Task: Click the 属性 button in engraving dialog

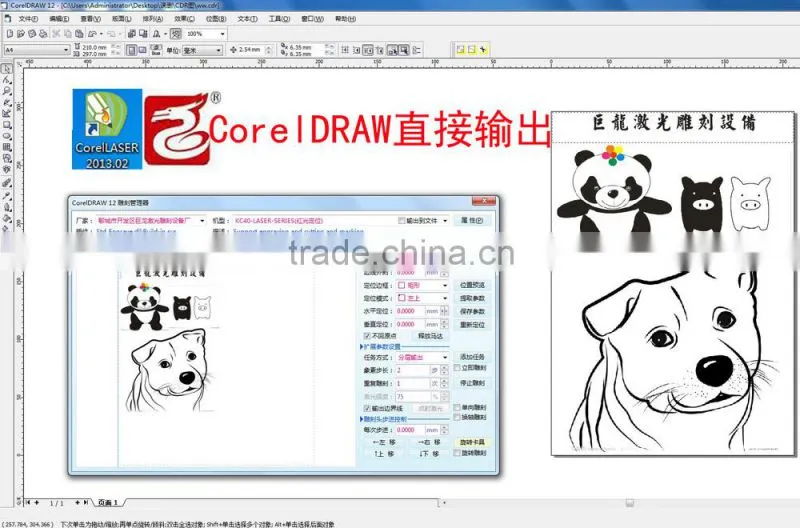Action: 472,220
